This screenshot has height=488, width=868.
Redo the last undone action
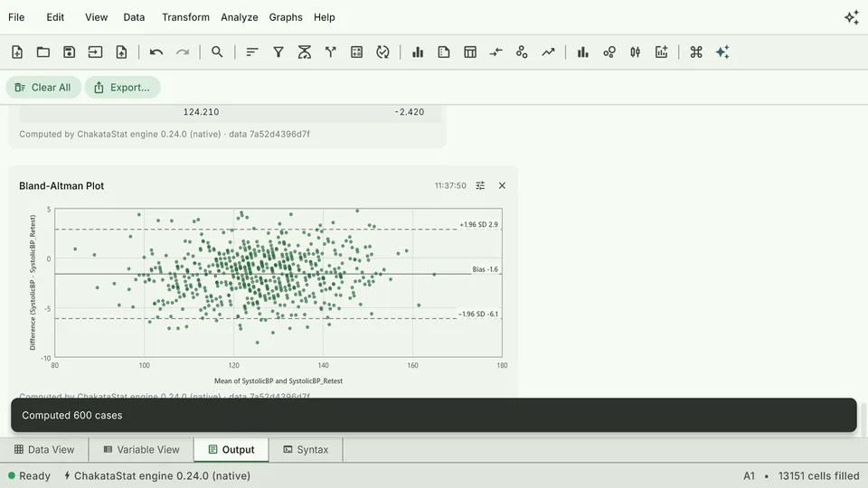[x=182, y=52]
